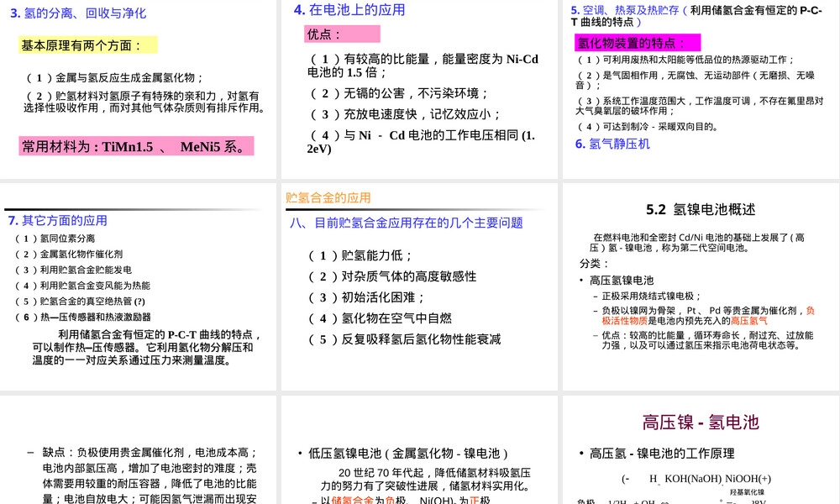Click the line （5）贮氢合金的真空绝热管
840x504 pixels.
[x=80, y=302]
